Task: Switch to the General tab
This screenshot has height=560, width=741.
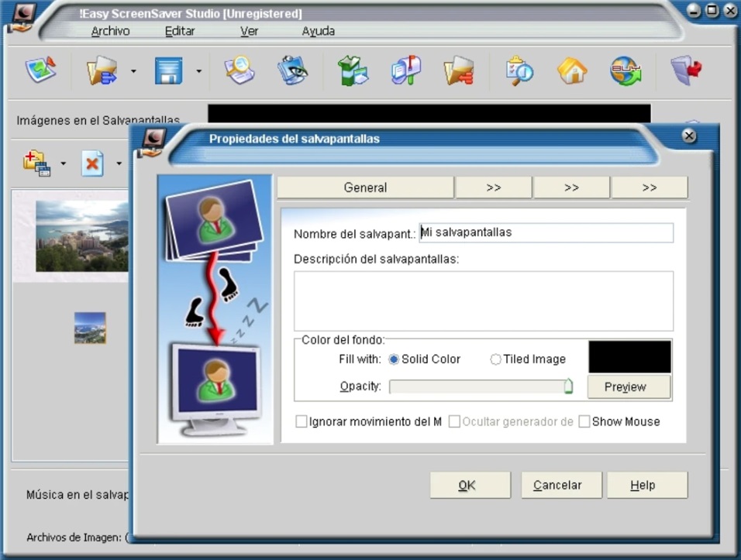Action: (x=365, y=187)
